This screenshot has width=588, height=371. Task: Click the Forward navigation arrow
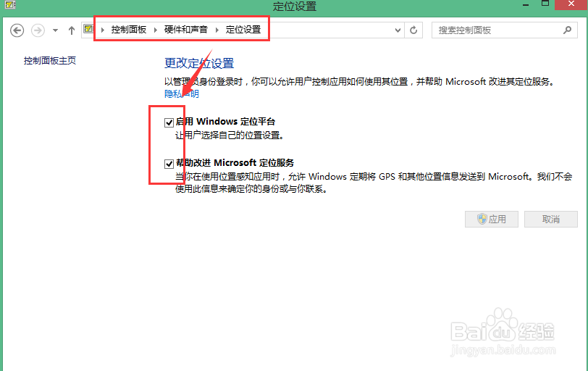38,30
